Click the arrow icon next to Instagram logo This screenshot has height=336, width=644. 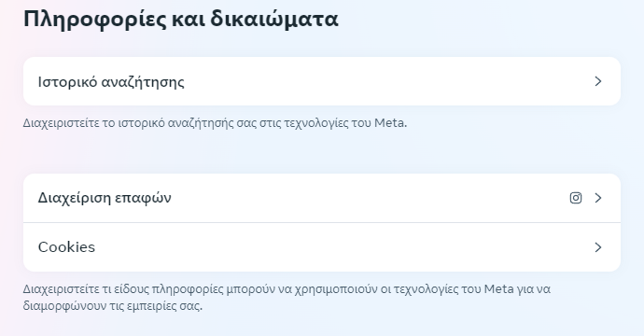pyautogui.click(x=598, y=198)
